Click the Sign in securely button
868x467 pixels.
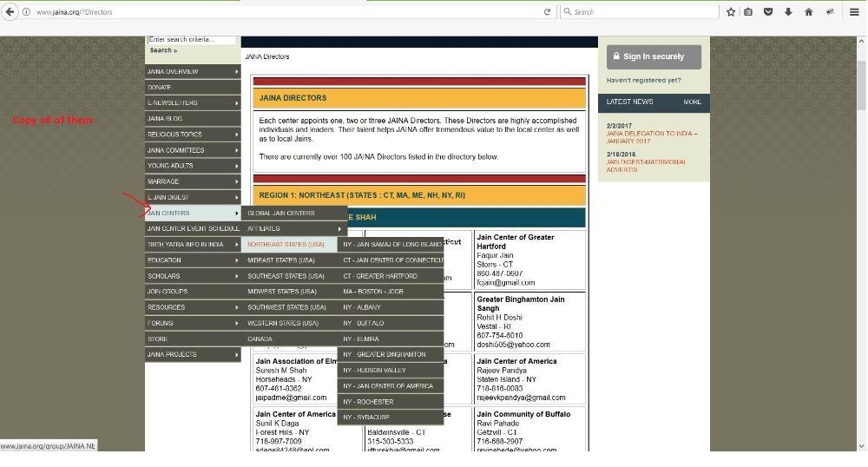(x=654, y=56)
